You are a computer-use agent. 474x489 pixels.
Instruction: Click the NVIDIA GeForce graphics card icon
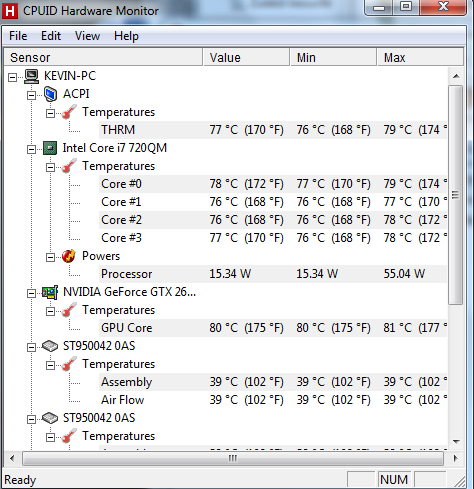50,292
